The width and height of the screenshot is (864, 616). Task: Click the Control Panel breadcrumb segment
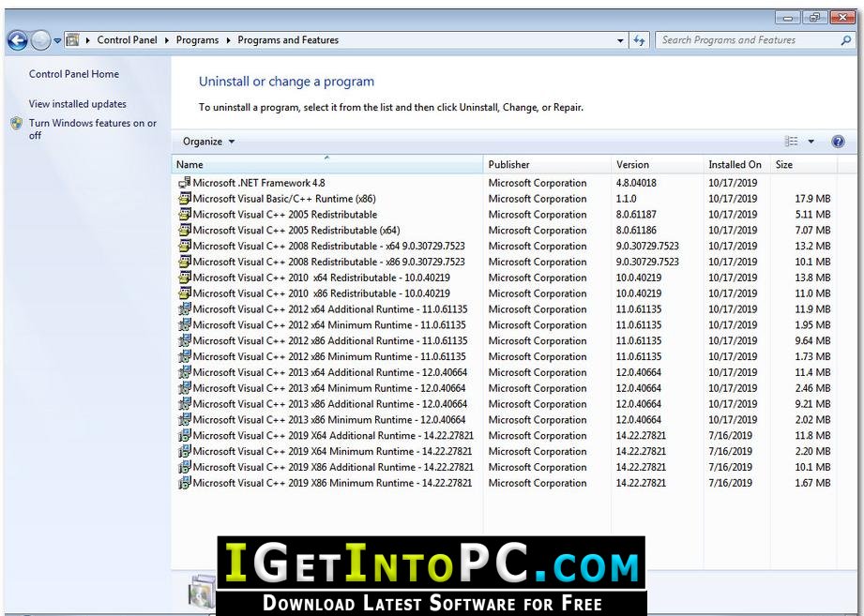click(127, 40)
